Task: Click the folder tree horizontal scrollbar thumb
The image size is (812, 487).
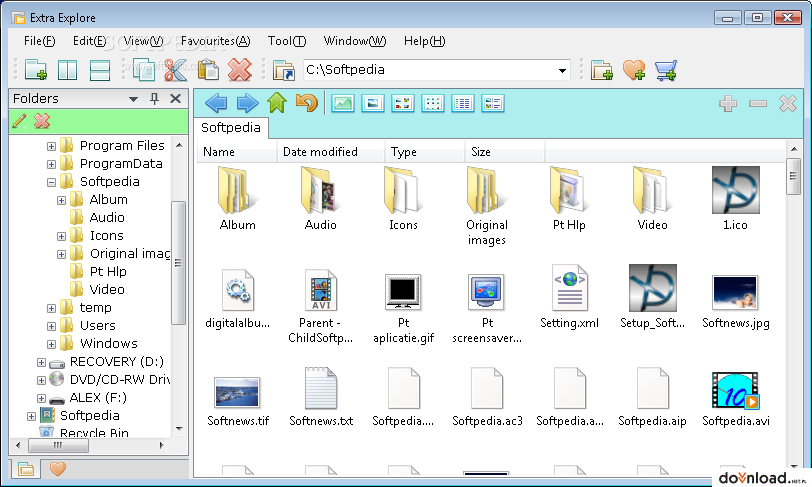Action: pos(58,445)
